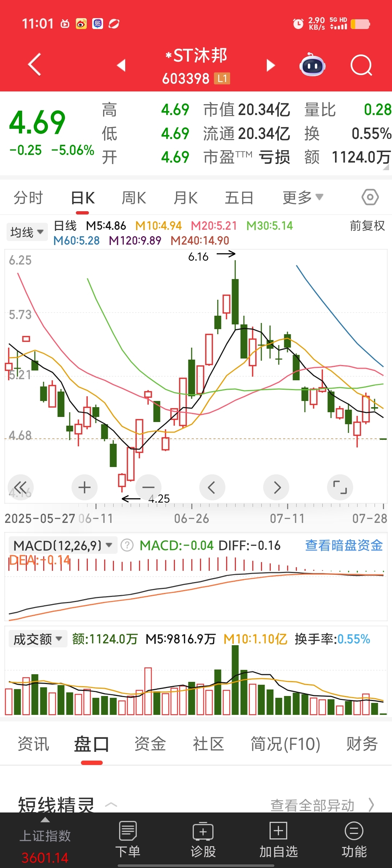Open 查看全部异动 arrow

[371, 805]
